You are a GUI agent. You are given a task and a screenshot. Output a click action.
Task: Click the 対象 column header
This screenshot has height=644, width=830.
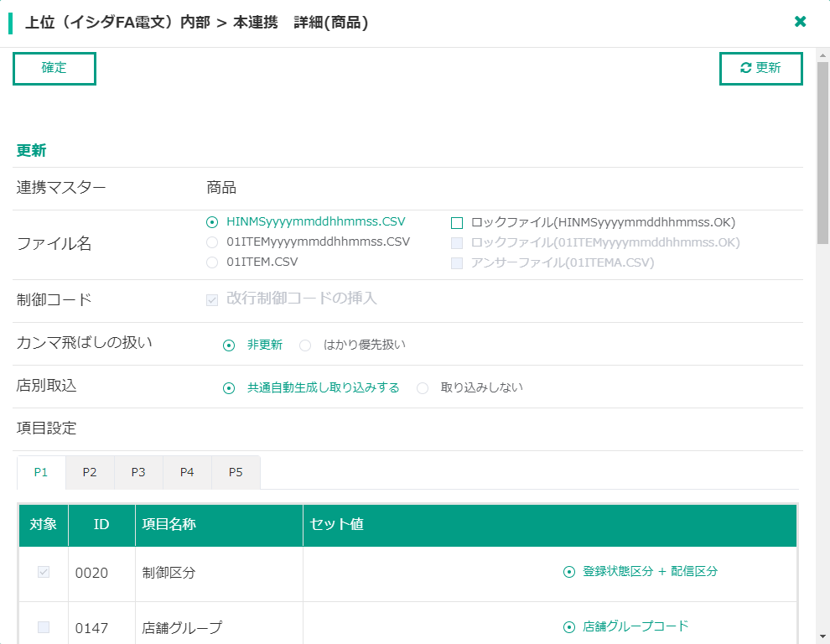pos(44,525)
